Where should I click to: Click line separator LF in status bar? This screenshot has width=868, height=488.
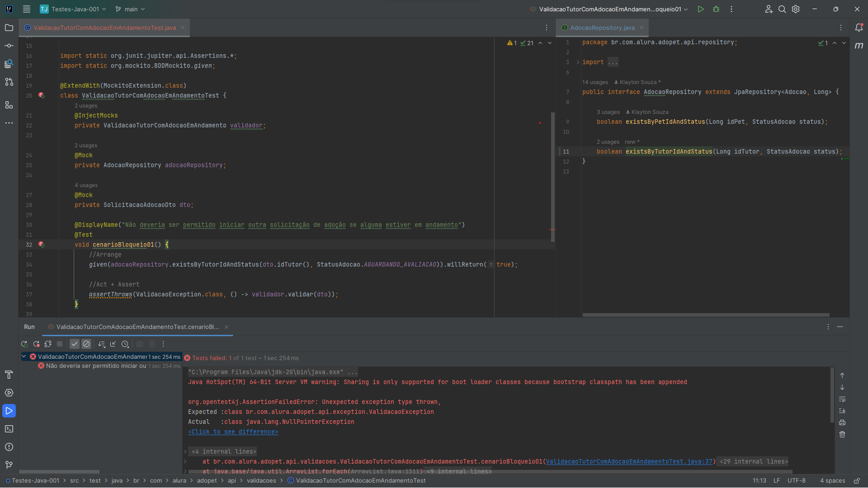pyautogui.click(x=777, y=481)
